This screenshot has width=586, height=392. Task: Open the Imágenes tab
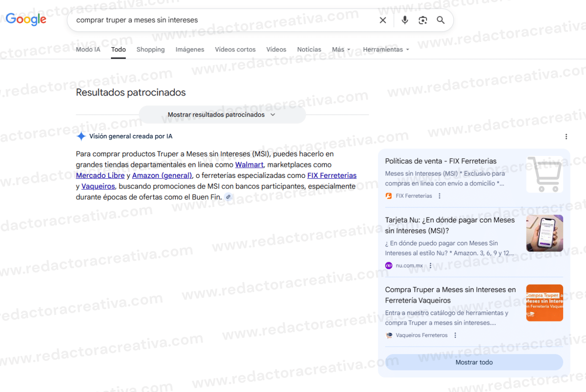point(190,49)
